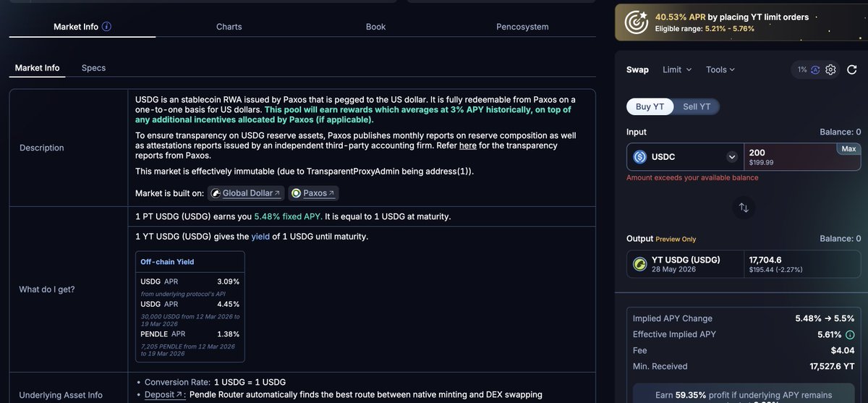Screen dimensions: 868x403
Task: Click the 1% slippage value
Action: [x=802, y=69]
